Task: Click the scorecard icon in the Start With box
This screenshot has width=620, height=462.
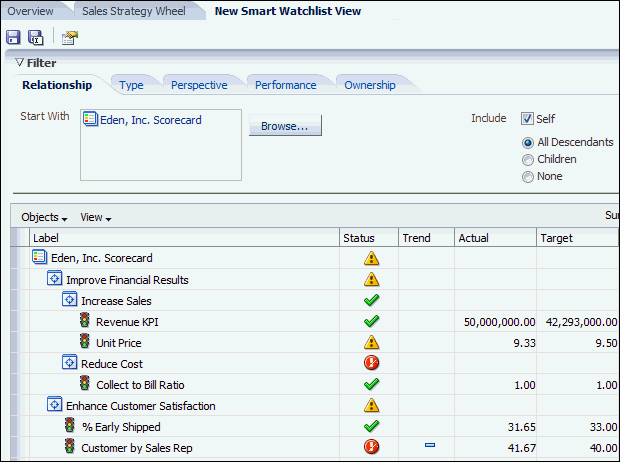Action: [x=90, y=119]
